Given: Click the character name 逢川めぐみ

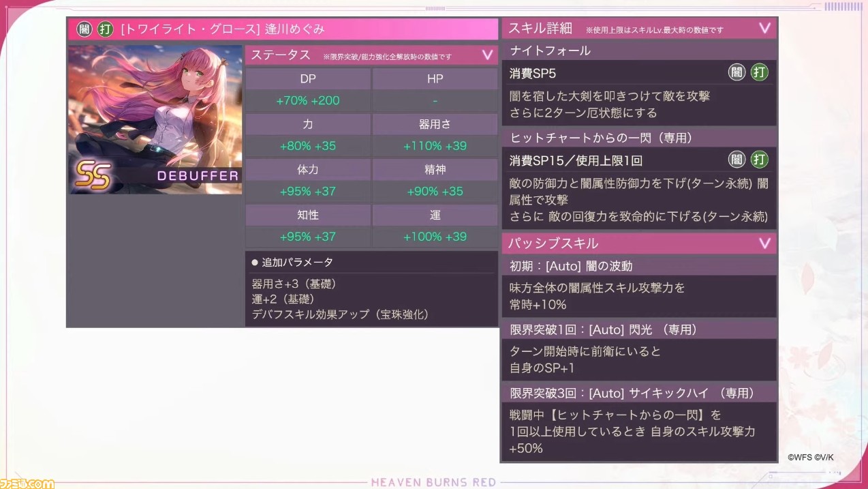Looking at the screenshot, I should (294, 29).
